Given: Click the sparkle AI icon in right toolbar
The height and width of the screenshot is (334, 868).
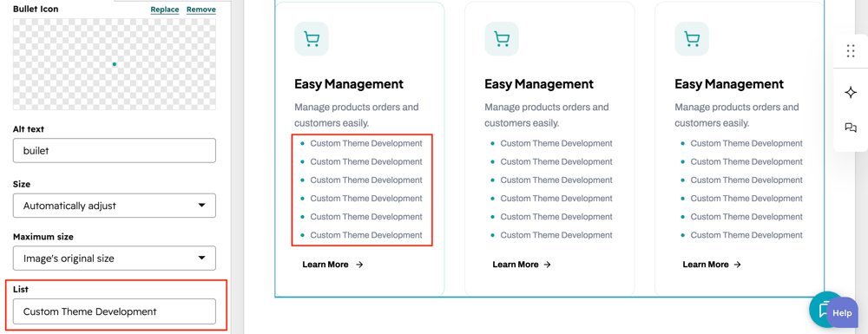Looking at the screenshot, I should tap(851, 92).
